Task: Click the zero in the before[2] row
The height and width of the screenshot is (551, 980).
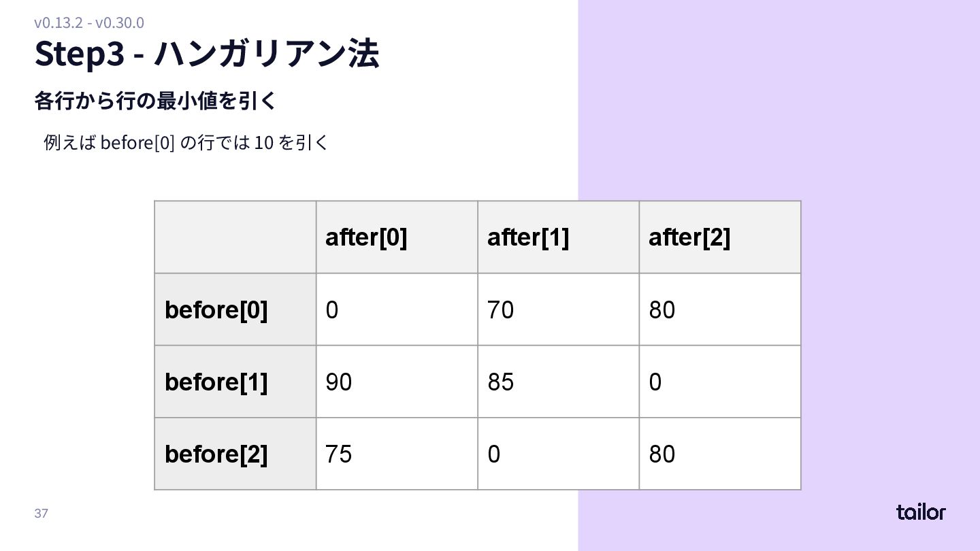Action: pos(494,454)
